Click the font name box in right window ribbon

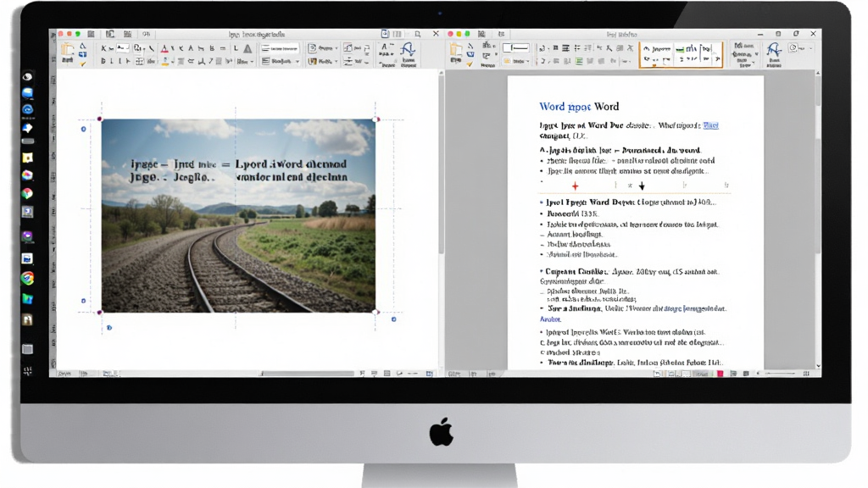click(515, 48)
